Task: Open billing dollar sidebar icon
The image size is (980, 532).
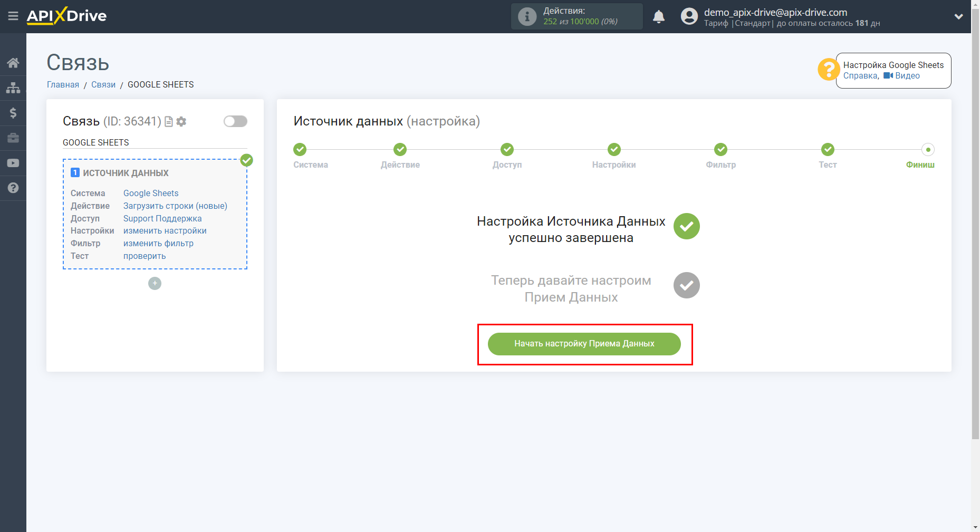Action: [13, 113]
